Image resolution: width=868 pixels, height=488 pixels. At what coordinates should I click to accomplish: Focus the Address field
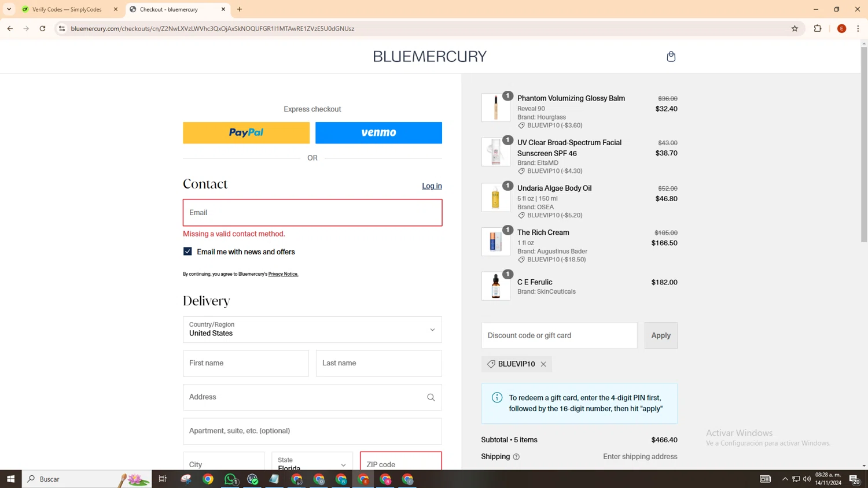[x=312, y=397]
